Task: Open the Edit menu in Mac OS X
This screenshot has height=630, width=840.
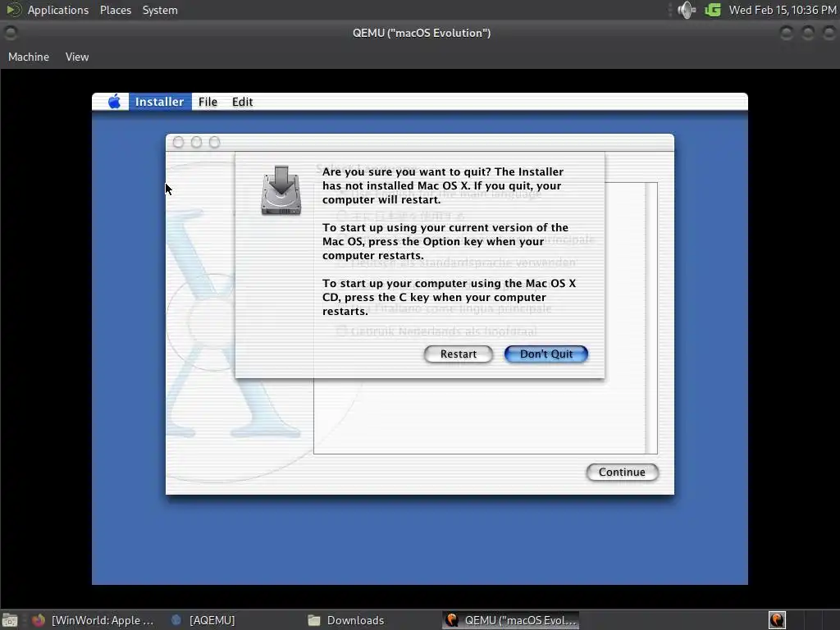Action: tap(242, 101)
